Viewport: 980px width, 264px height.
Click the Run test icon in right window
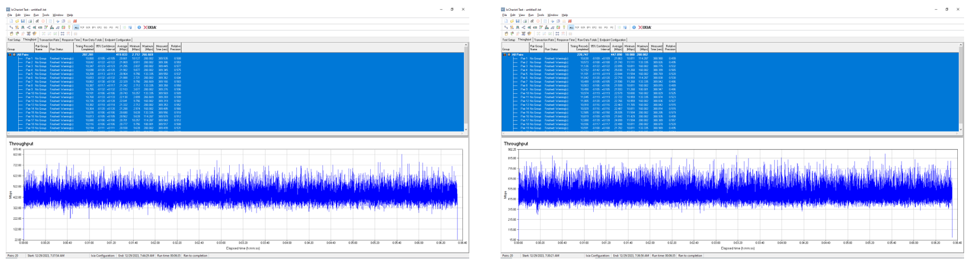point(532,21)
